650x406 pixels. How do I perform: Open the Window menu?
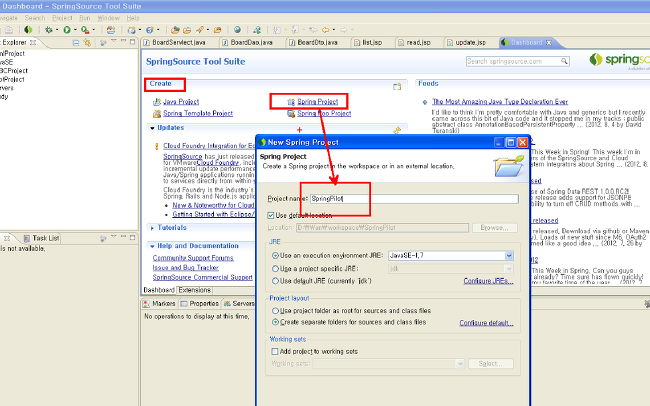(109, 18)
